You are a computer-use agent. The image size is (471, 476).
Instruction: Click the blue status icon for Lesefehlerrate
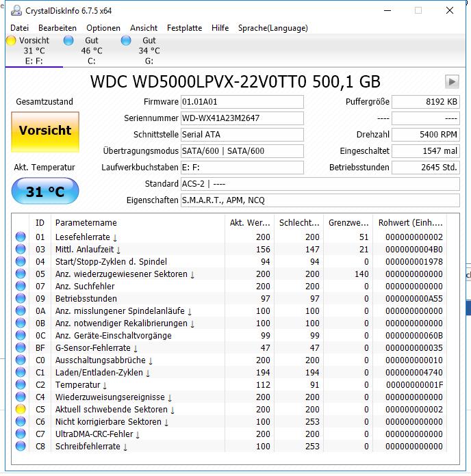21,237
